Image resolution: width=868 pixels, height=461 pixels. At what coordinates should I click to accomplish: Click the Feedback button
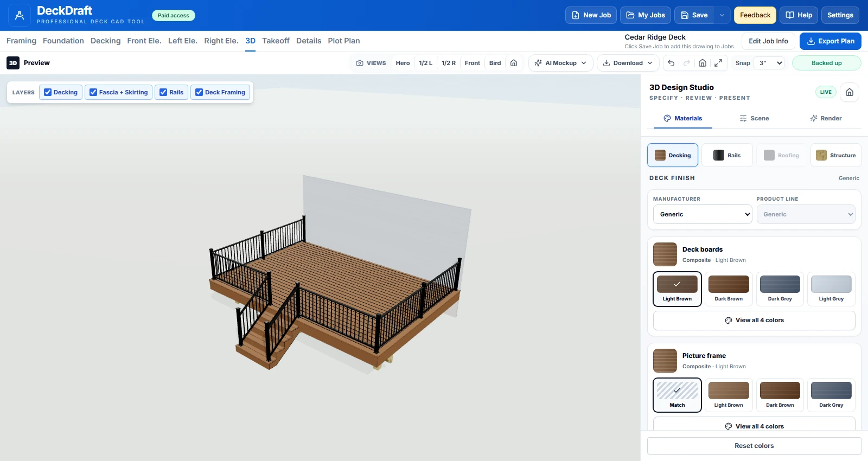point(755,15)
